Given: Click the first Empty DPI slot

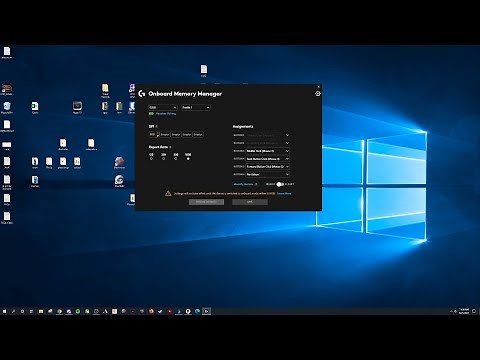Looking at the screenshot, I should (165, 135).
